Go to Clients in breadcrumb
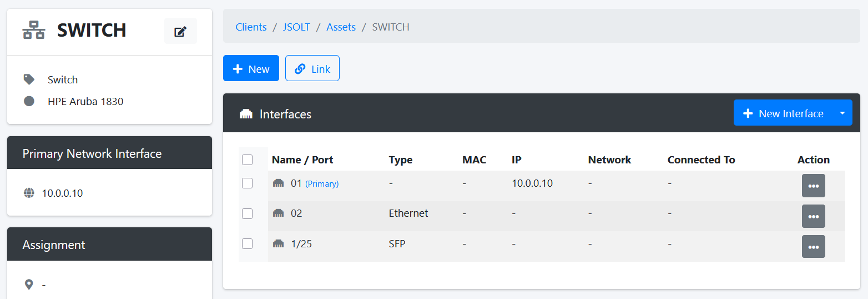Screen dimensions: 868x299 [x=251, y=27]
